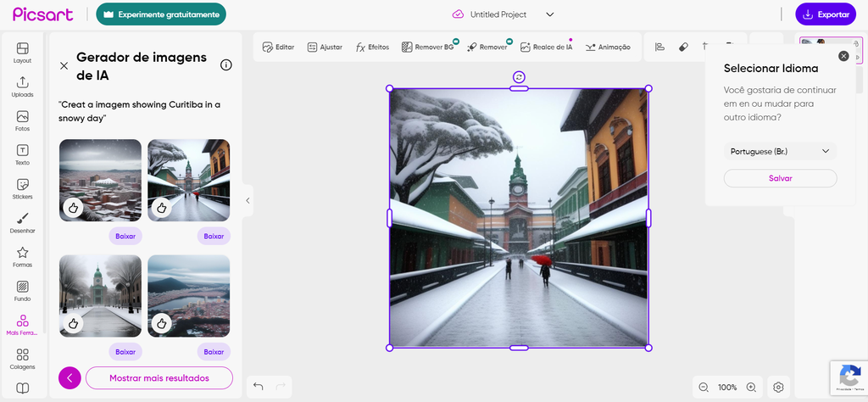Open Efeitos fx tool
Viewport: 868px width, 402px height.
372,47
